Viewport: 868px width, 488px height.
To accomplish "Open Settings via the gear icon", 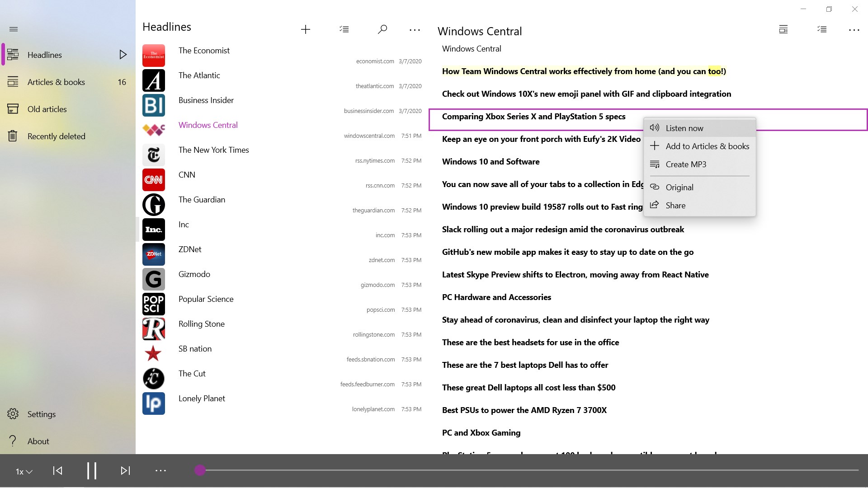I will (x=41, y=413).
